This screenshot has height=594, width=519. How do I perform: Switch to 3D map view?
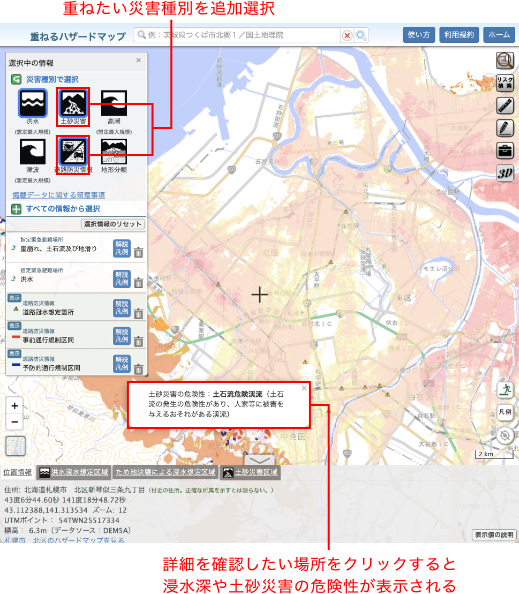[x=505, y=173]
